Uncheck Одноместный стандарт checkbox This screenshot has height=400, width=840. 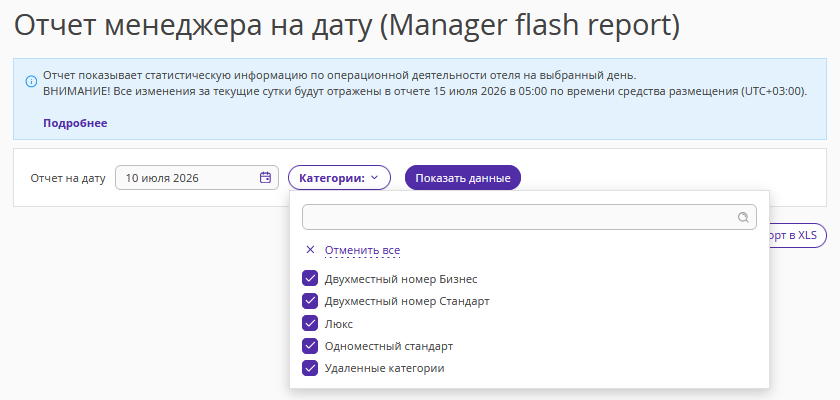(x=310, y=346)
